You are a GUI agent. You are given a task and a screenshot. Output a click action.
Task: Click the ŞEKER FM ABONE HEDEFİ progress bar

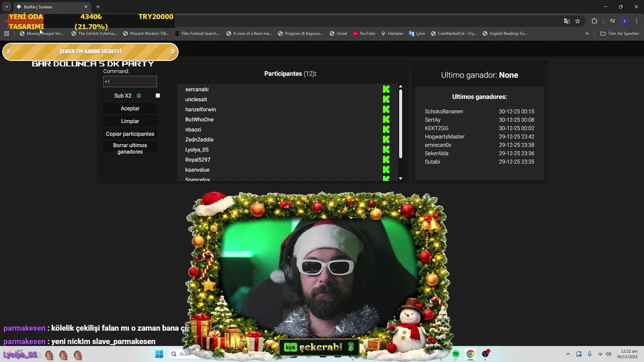pyautogui.click(x=91, y=52)
